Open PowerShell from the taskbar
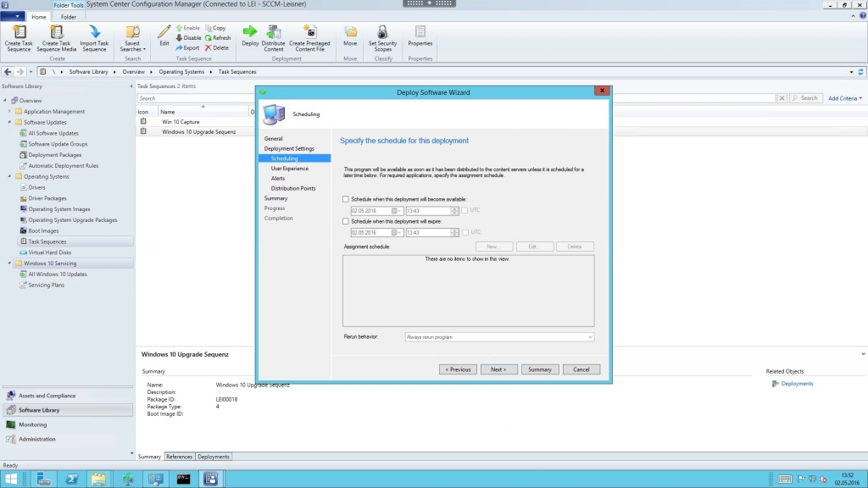 (x=72, y=480)
